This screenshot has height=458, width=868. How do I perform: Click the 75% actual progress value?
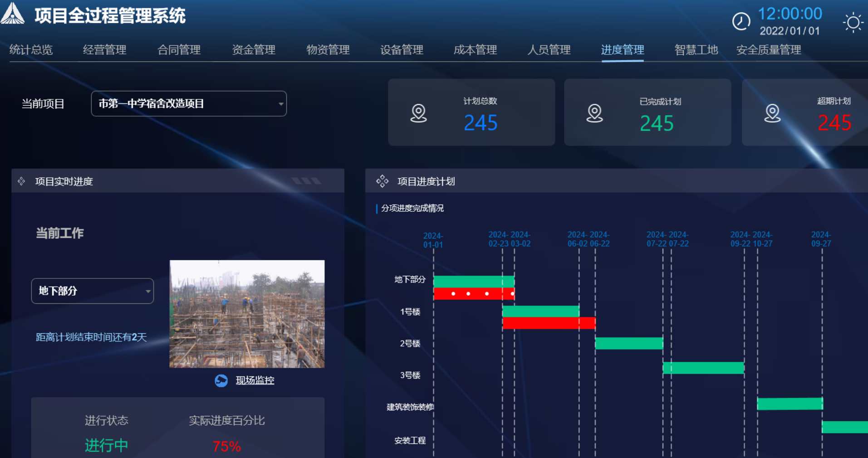tap(226, 447)
